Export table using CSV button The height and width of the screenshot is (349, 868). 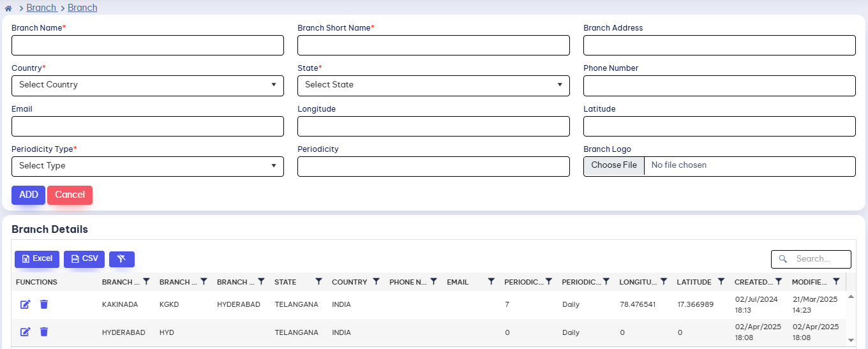coord(84,259)
